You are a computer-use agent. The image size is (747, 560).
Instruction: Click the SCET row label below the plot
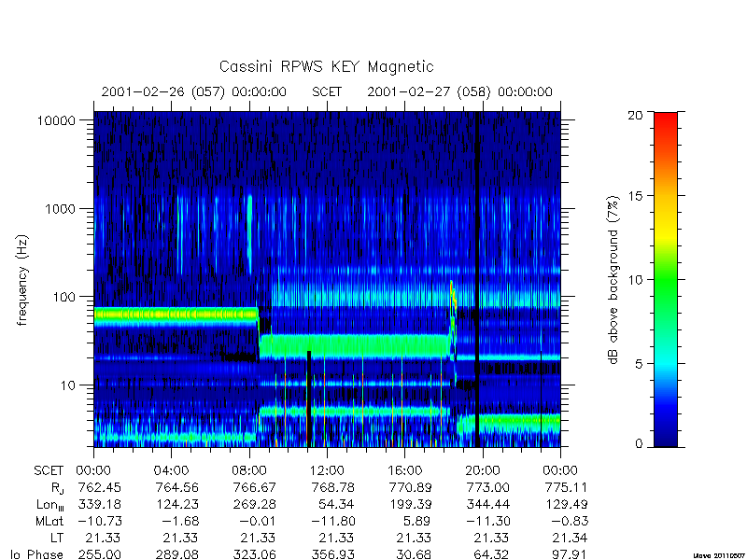click(x=49, y=471)
